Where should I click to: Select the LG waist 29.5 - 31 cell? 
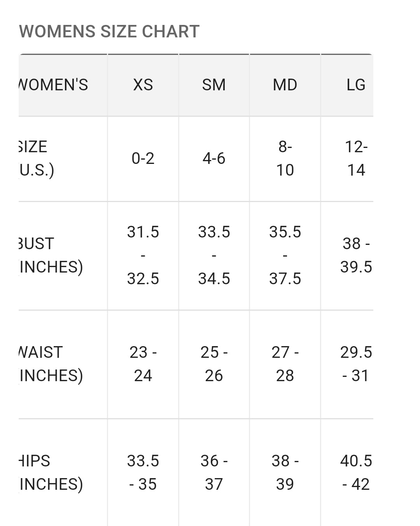tap(347, 364)
